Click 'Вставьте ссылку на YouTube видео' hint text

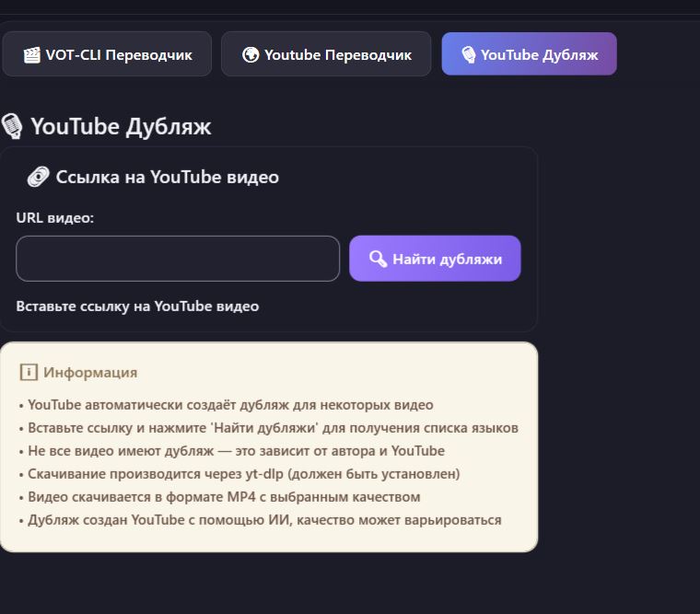(x=137, y=307)
